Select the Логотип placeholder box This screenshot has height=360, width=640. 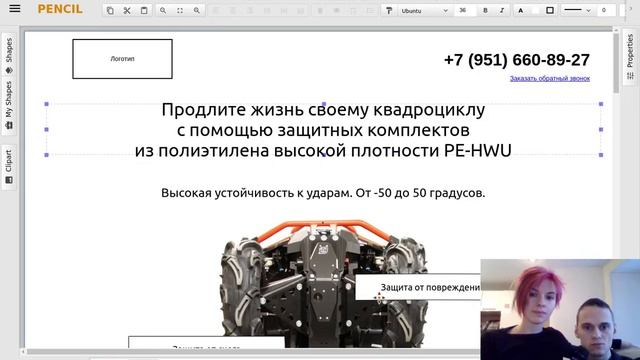tap(122, 59)
